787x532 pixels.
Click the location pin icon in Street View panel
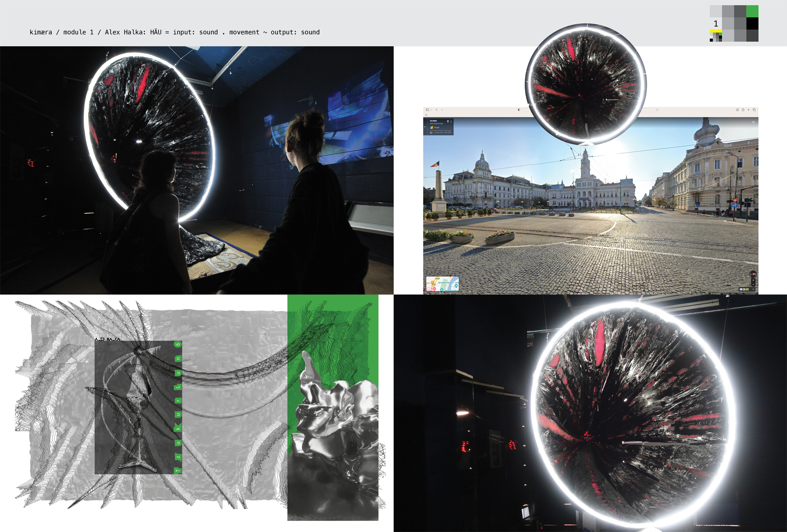point(448,121)
